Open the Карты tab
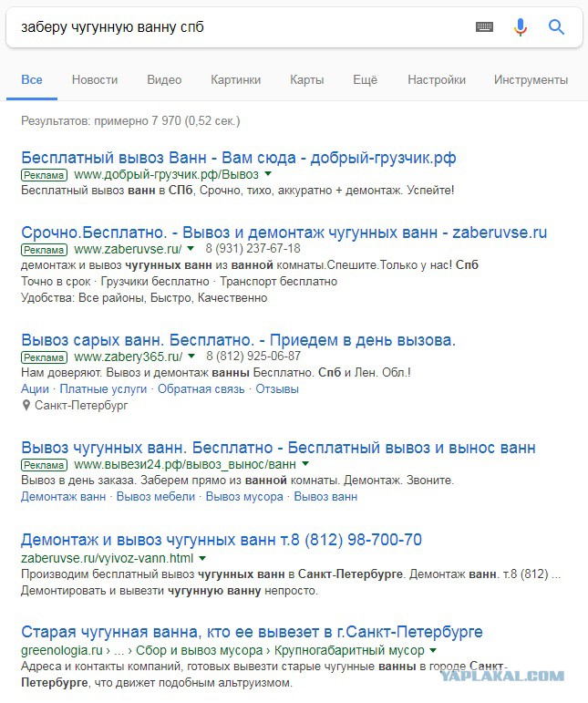The height and width of the screenshot is (703, 588). pos(306,80)
